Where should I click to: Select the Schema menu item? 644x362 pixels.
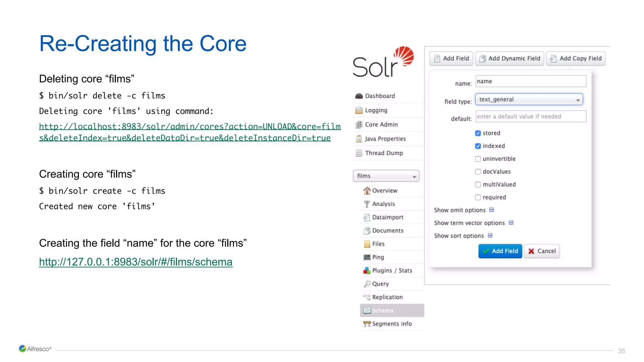pyautogui.click(x=392, y=310)
